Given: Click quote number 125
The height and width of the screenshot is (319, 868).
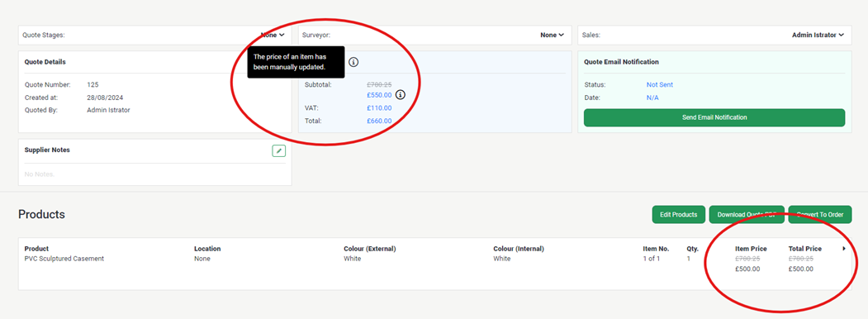Looking at the screenshot, I should pos(92,85).
